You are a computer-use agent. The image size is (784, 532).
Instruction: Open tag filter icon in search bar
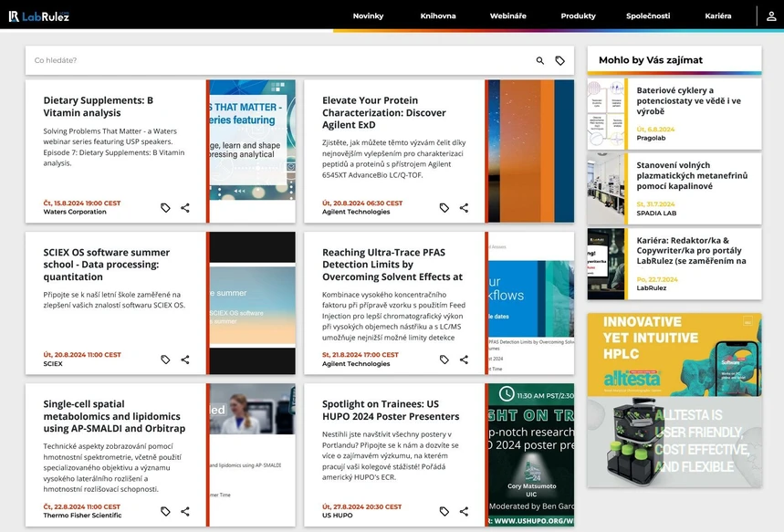click(x=560, y=60)
